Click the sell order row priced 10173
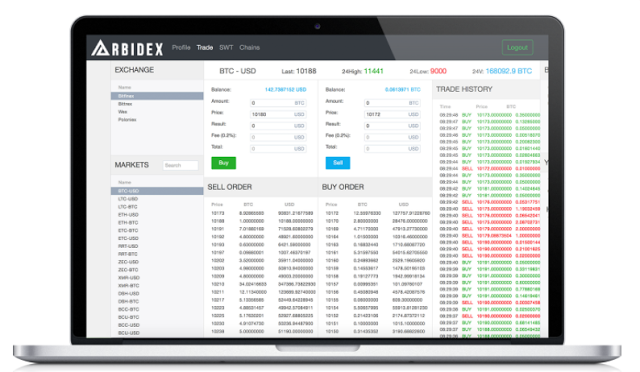640x372 pixels. 262,213
